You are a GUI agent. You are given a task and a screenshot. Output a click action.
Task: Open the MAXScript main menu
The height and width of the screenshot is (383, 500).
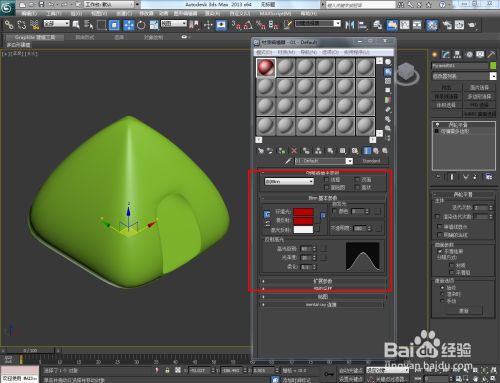click(x=275, y=13)
